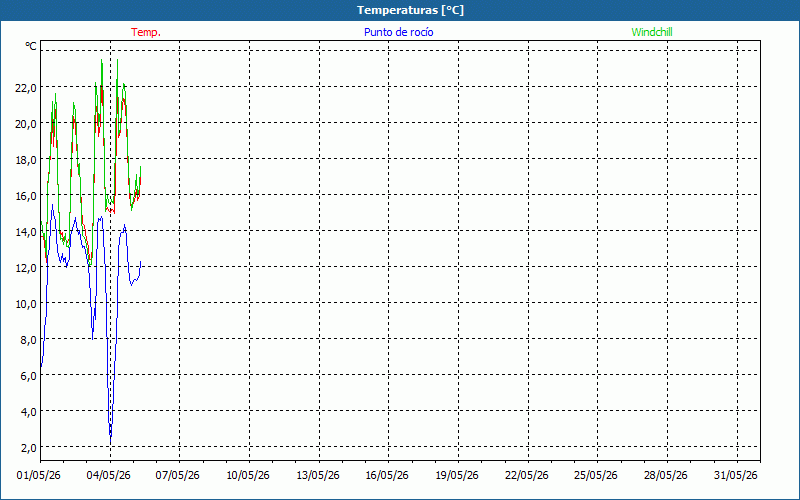The image size is (800, 500).
Task: Click the '12,0' y-axis value
Action: (x=26, y=267)
